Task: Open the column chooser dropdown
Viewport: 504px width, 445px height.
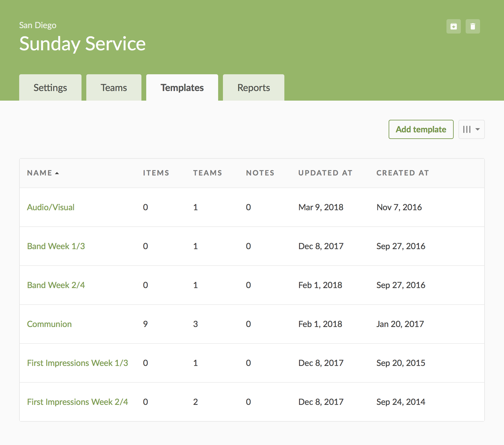Action: (471, 129)
